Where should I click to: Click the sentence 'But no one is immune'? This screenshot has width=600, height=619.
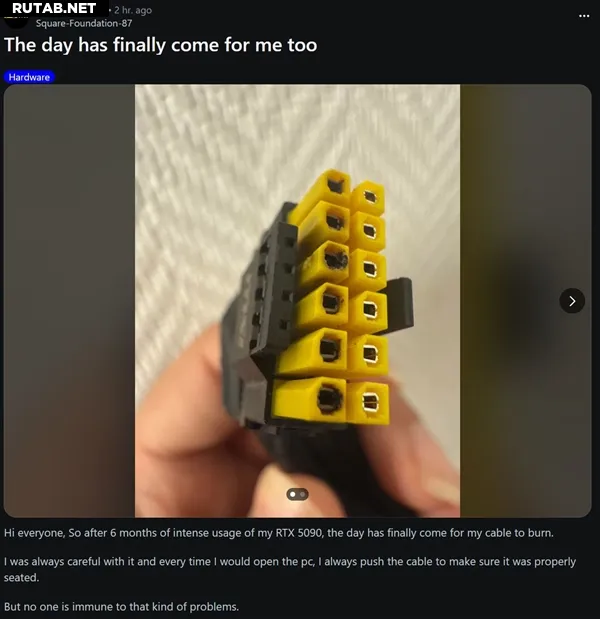tap(121, 606)
